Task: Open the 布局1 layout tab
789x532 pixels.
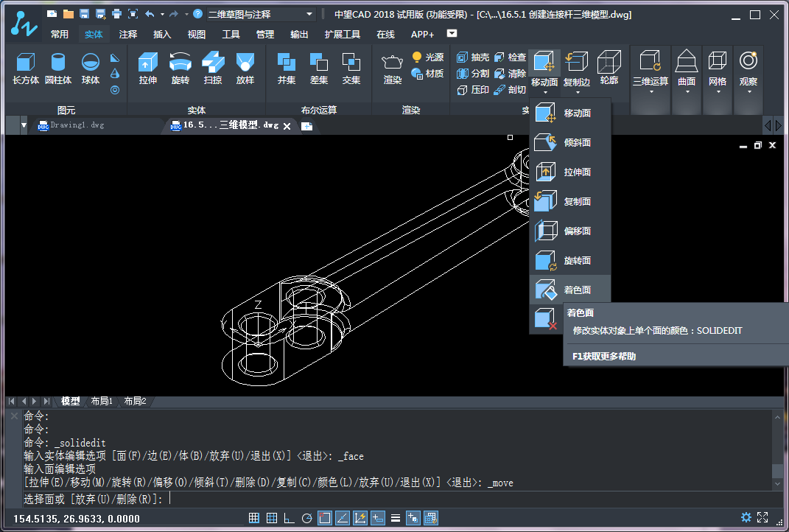Action: pyautogui.click(x=102, y=401)
